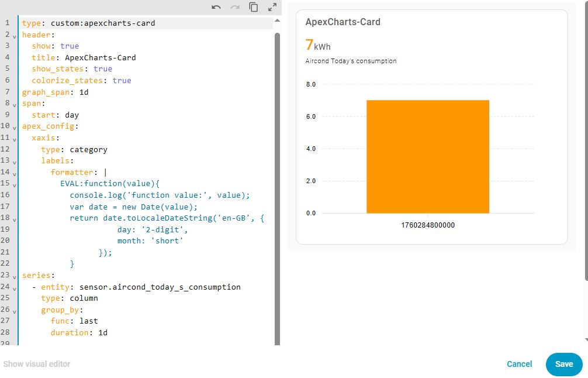
Task: Click the editor scroll-up arrow
Action: (277, 20)
